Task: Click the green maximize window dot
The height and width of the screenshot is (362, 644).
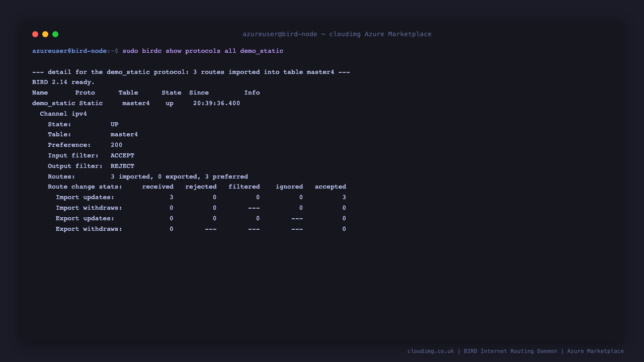Action: pyautogui.click(x=55, y=34)
